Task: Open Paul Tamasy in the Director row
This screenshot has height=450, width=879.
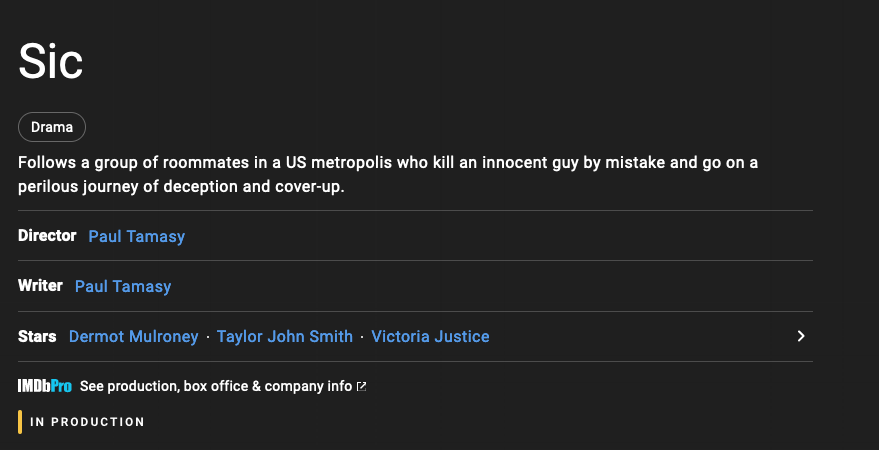Action: point(137,236)
